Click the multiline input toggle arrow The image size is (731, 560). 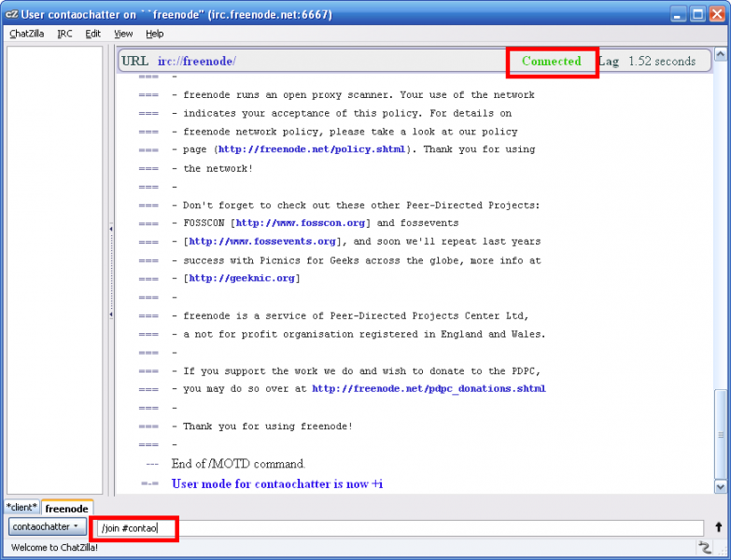(718, 527)
